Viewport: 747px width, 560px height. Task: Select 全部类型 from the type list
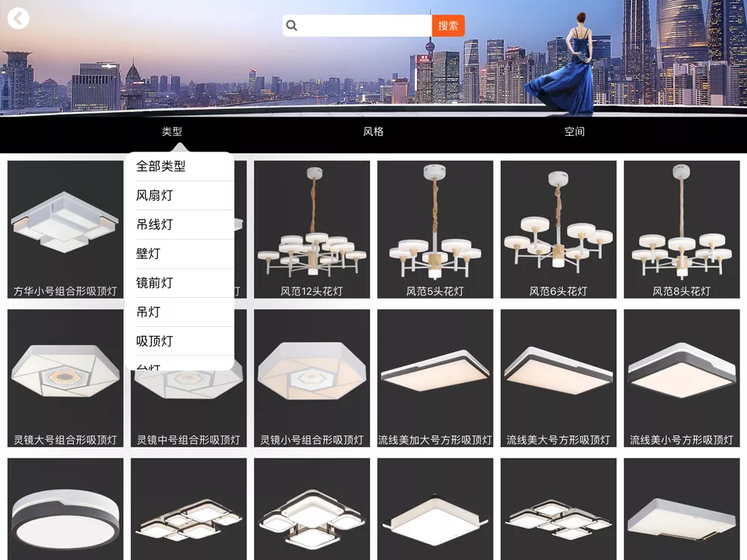tap(161, 167)
